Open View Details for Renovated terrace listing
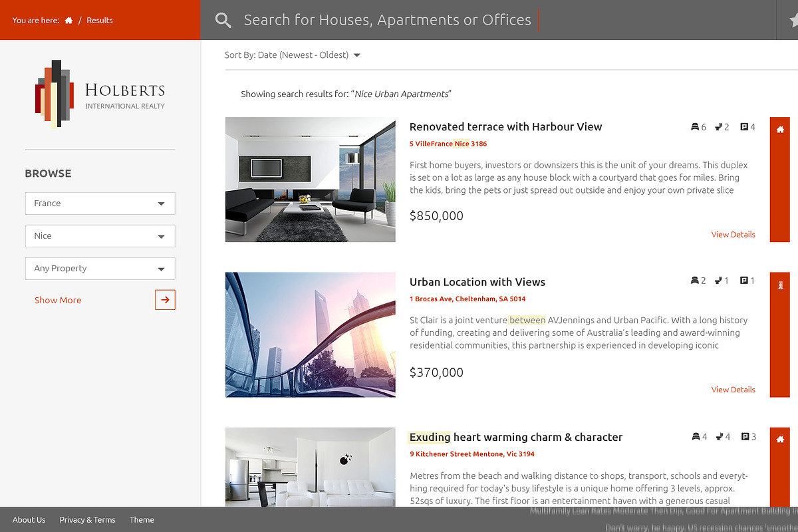 [x=733, y=235]
